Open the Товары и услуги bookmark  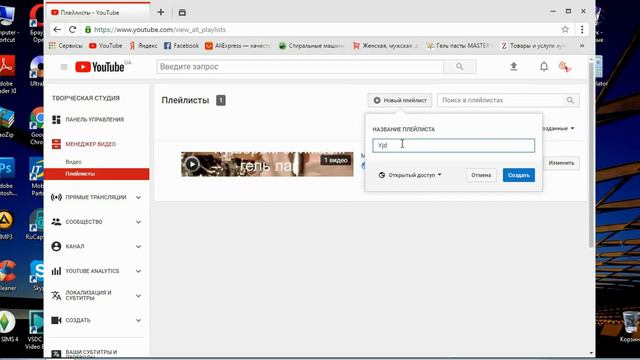[x=533, y=46]
